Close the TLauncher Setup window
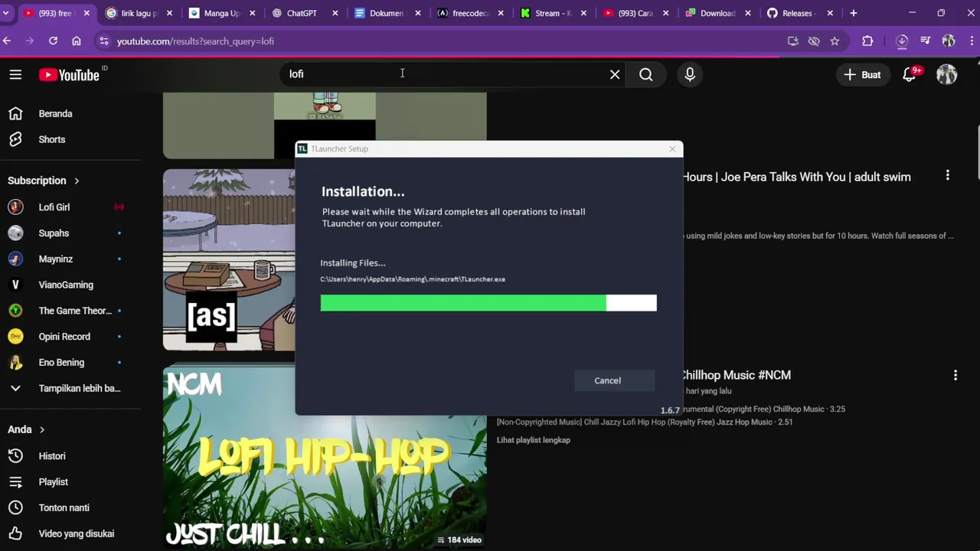This screenshot has height=551, width=980. [672, 148]
